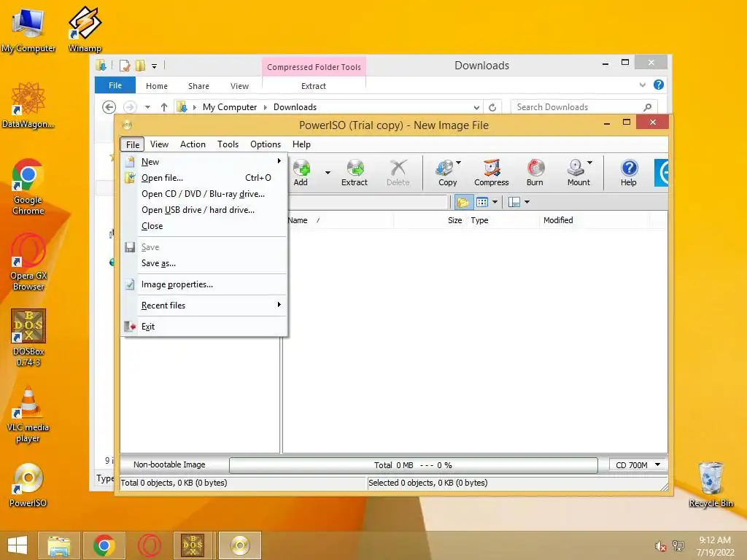The width and height of the screenshot is (747, 560).
Task: Open the Action menu
Action: (x=193, y=144)
